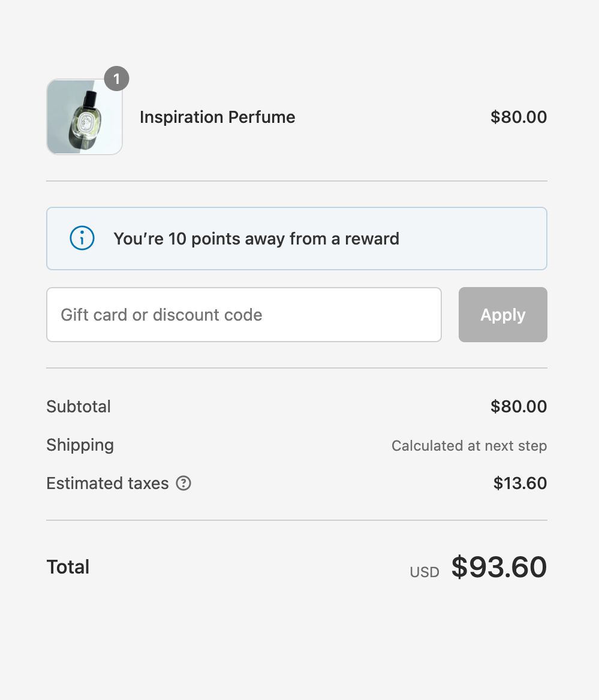
Task: Select the Total amount $93.60
Action: (x=499, y=566)
